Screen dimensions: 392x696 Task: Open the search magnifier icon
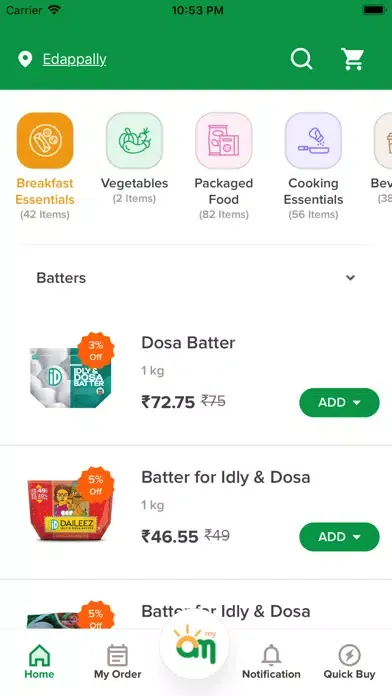pos(301,59)
